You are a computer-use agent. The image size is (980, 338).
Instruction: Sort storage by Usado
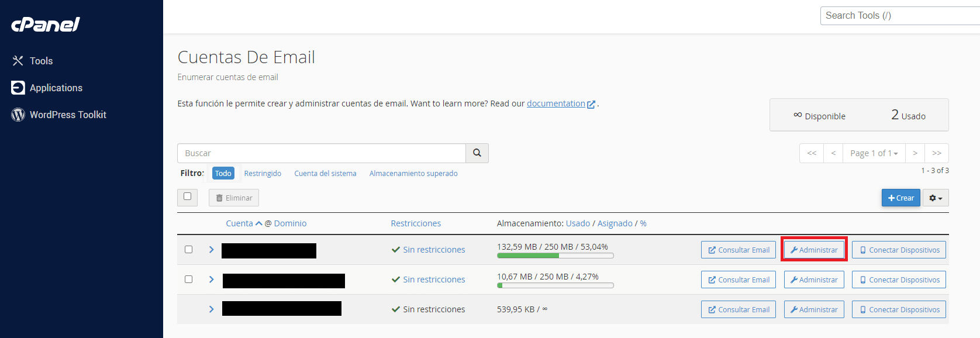point(578,223)
